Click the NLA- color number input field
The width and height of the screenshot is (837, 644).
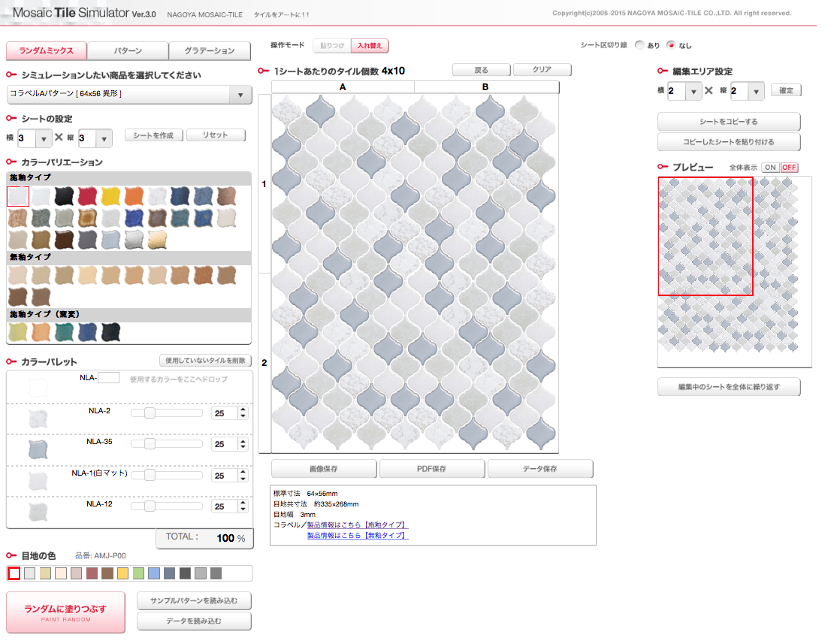[109, 377]
